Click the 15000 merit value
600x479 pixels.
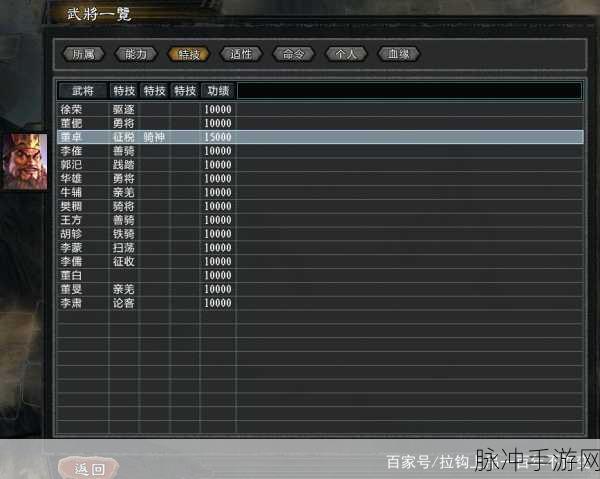(x=218, y=137)
